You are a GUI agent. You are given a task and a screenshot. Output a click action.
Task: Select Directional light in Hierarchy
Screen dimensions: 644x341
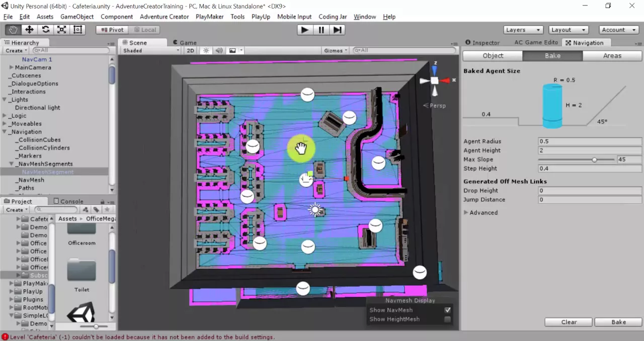coord(37,108)
